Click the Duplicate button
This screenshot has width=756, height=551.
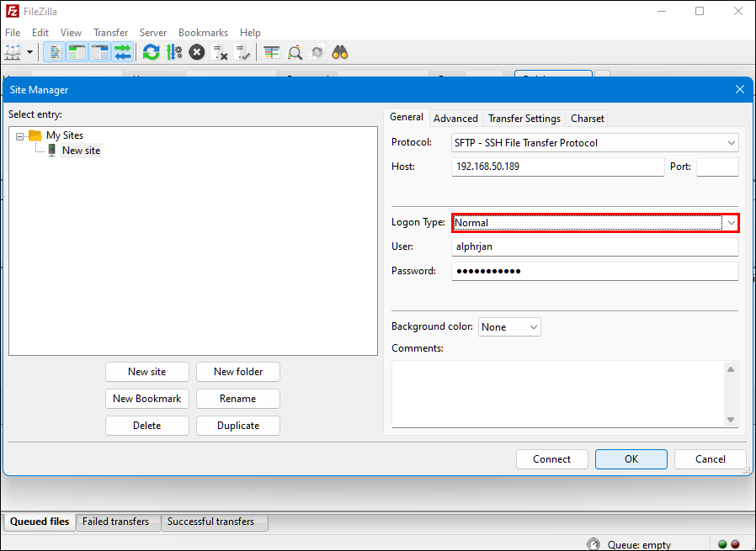(x=238, y=426)
